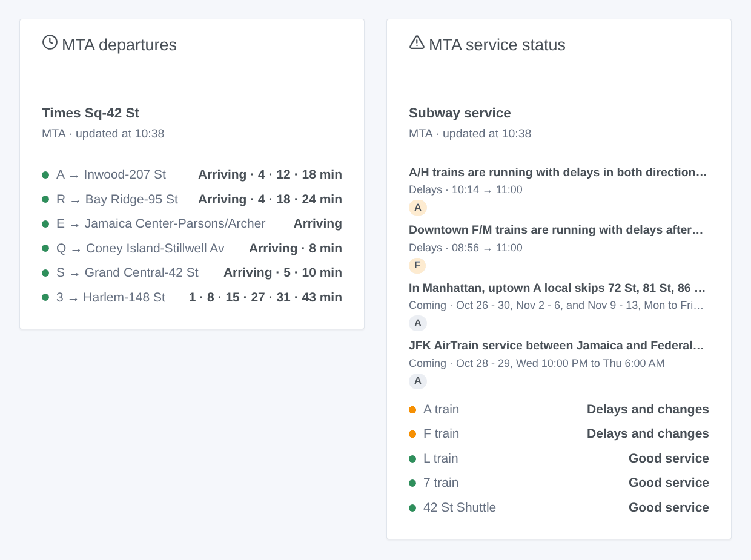Click the Subway service heading
This screenshot has height=560, width=751.
point(460,113)
